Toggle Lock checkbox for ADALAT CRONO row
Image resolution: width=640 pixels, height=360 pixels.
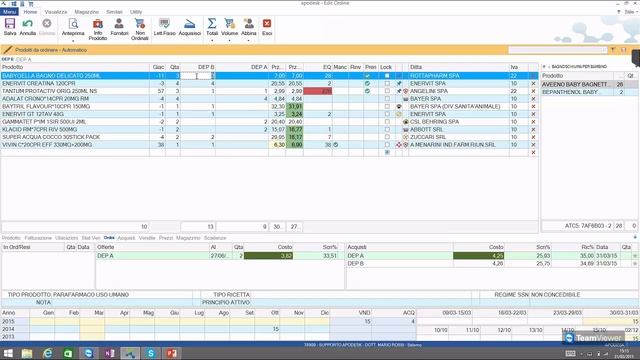pos(387,99)
